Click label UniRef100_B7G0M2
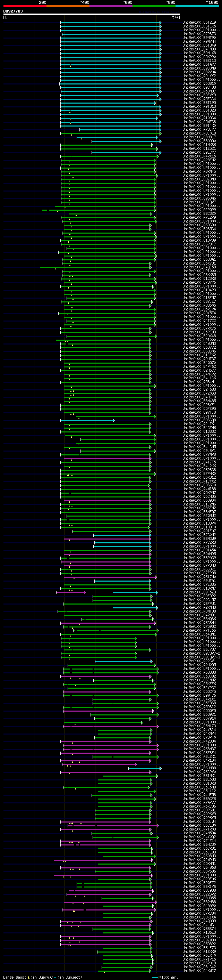 (199, 535)
